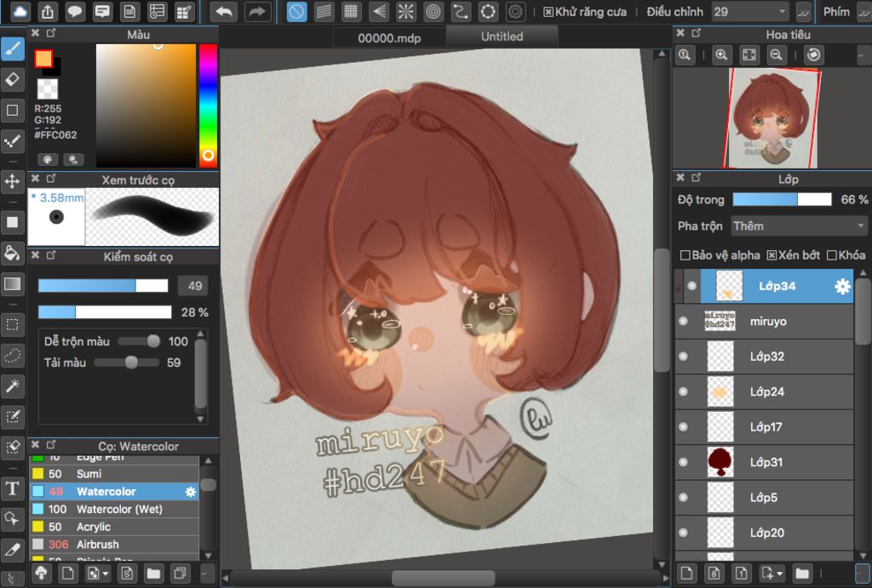Enable the curve snap
872x588 pixels.
[461, 11]
